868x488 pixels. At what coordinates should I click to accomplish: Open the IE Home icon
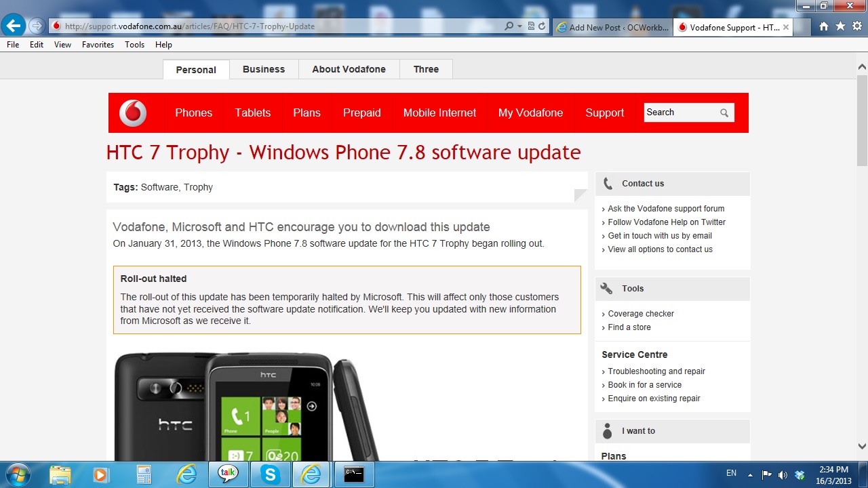coord(823,26)
